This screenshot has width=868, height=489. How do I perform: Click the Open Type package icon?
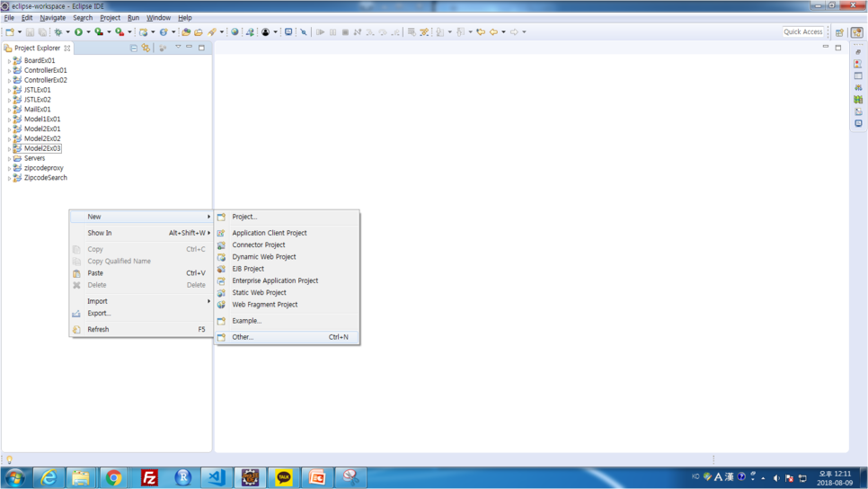186,32
